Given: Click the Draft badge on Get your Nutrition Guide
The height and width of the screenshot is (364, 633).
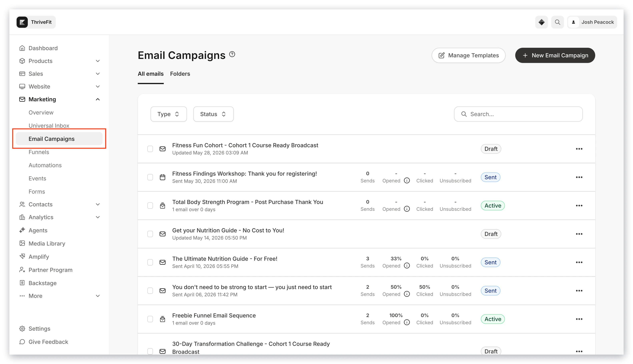Looking at the screenshot, I should tap(491, 234).
